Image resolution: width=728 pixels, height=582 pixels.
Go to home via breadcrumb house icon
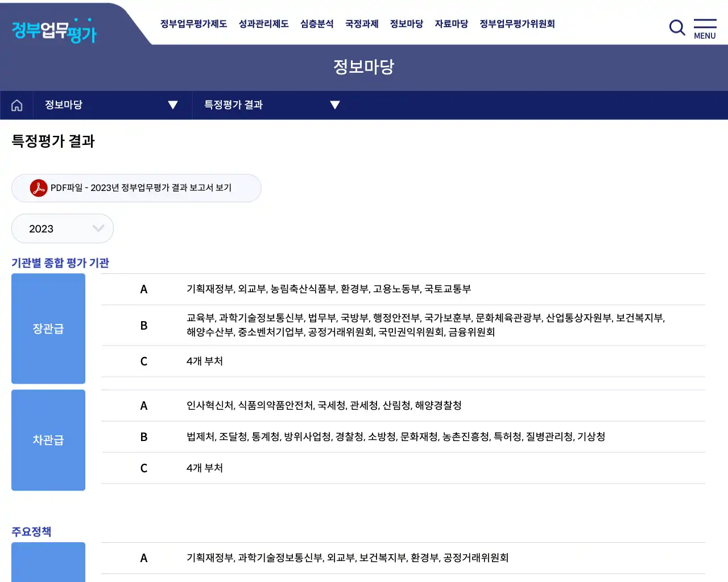[17, 105]
